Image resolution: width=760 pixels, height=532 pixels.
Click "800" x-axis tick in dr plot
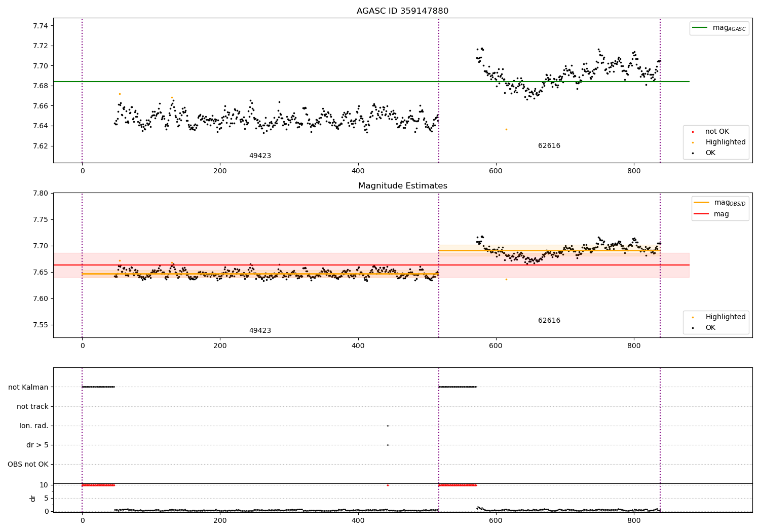[x=634, y=520]
